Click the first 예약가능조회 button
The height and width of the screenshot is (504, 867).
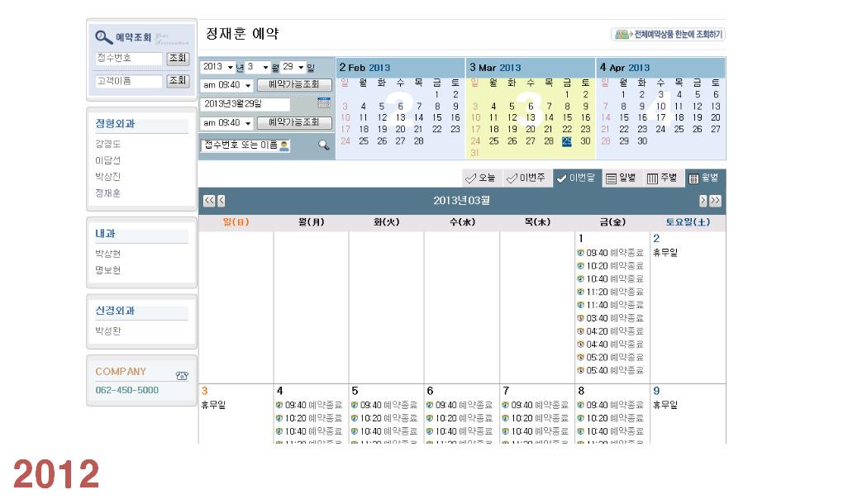pyautogui.click(x=294, y=85)
